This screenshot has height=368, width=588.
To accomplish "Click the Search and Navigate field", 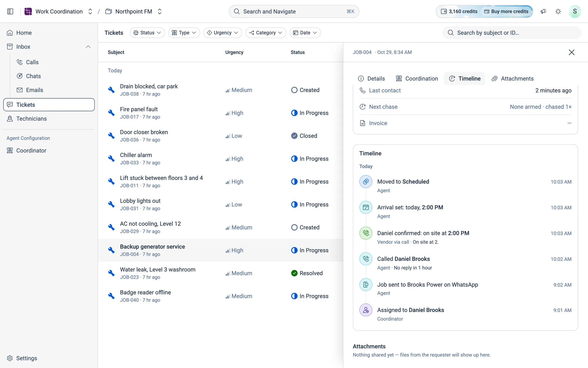I will (x=294, y=11).
